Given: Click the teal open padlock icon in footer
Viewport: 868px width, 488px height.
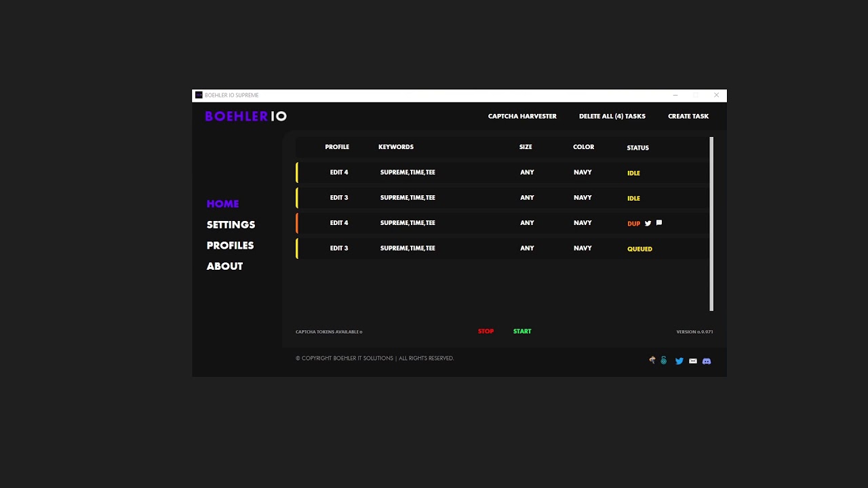Looking at the screenshot, I should coord(664,361).
